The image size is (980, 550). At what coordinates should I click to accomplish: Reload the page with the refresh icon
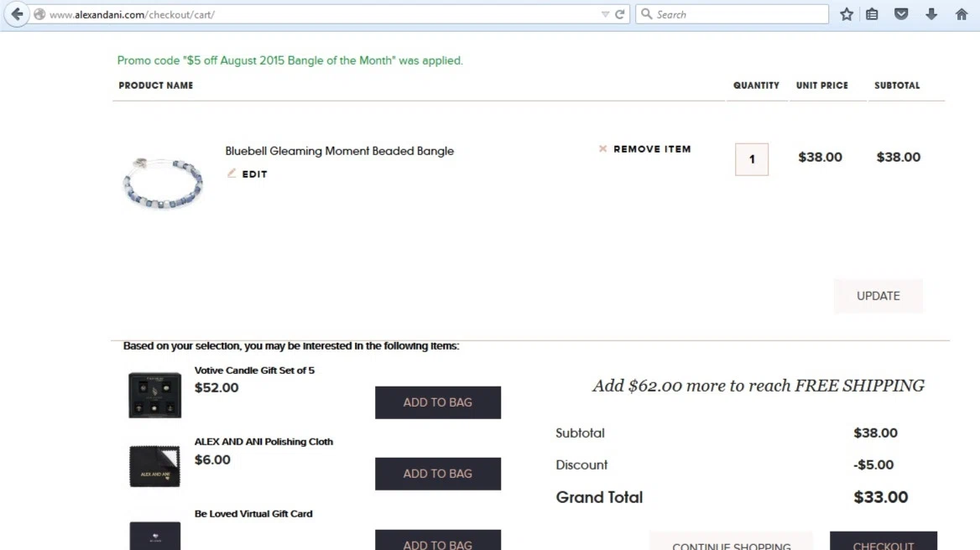click(620, 14)
